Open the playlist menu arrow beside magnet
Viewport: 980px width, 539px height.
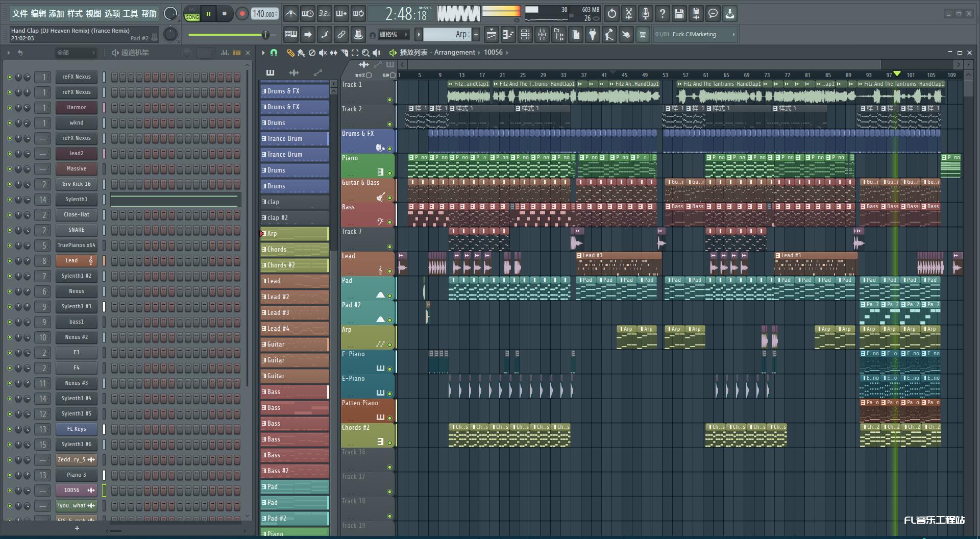click(x=263, y=53)
